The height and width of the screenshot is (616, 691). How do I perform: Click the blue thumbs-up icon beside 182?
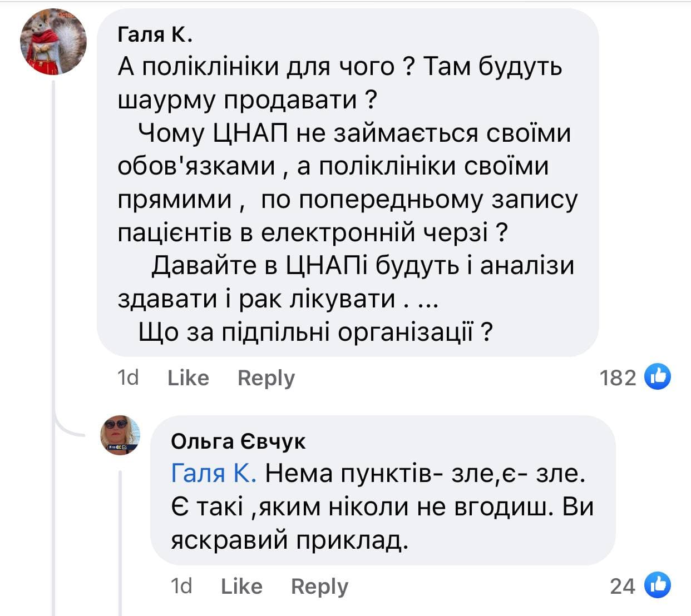(x=657, y=377)
